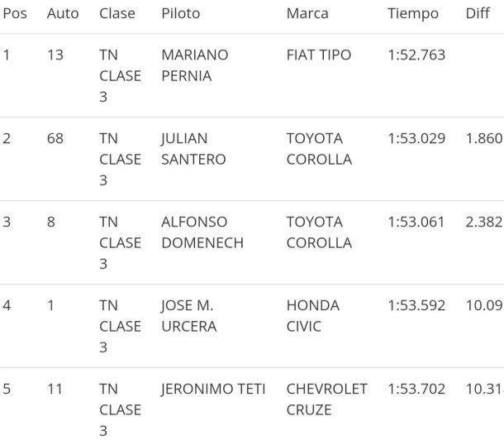Click the Pos column header
The width and height of the screenshot is (504, 445).
tap(15, 13)
